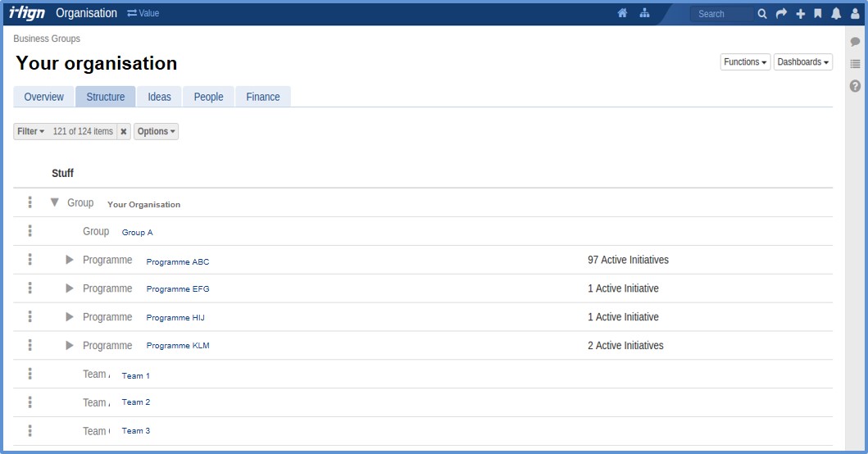Open the notifications bell
The image size is (868, 454).
[x=836, y=14]
